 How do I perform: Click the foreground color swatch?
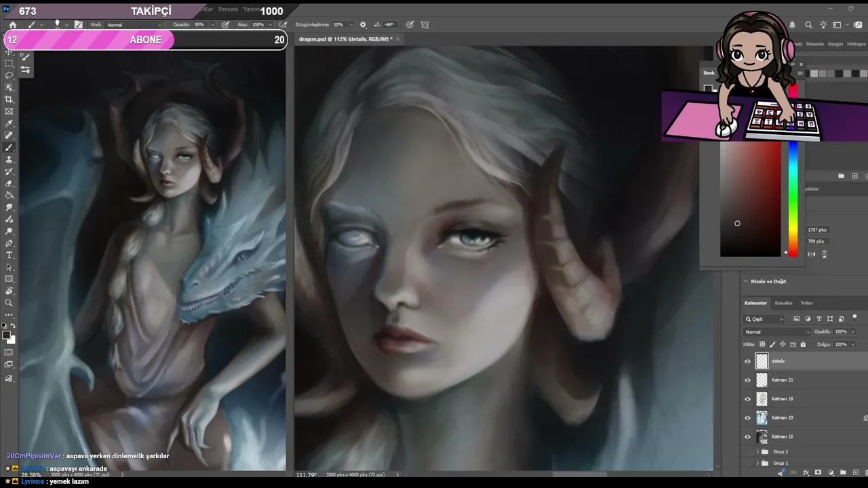(6, 335)
